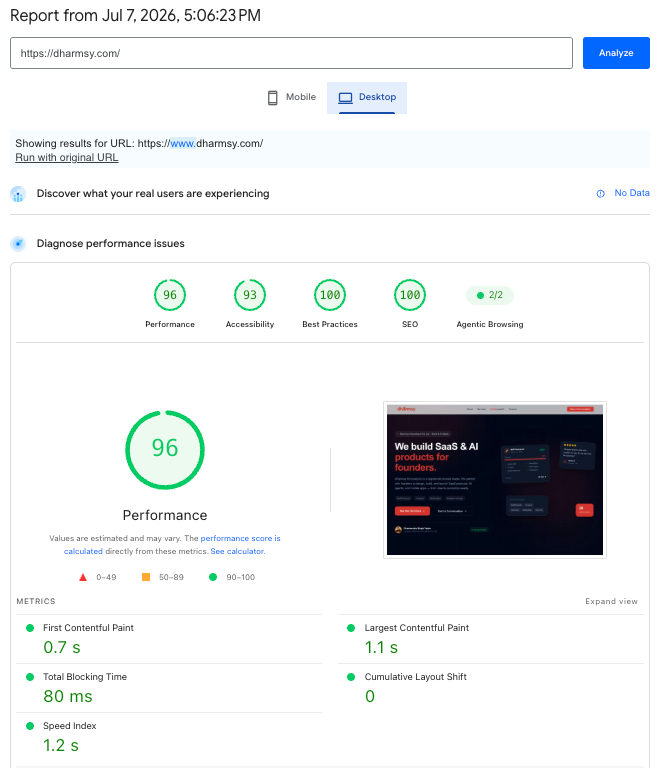The width and height of the screenshot is (660, 768).
Task: Open the Run with original URL link
Action: click(67, 157)
